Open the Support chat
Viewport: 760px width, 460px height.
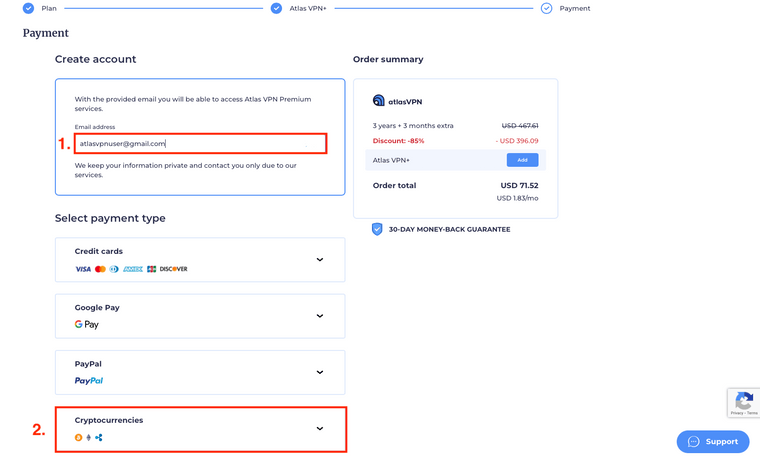coord(713,442)
